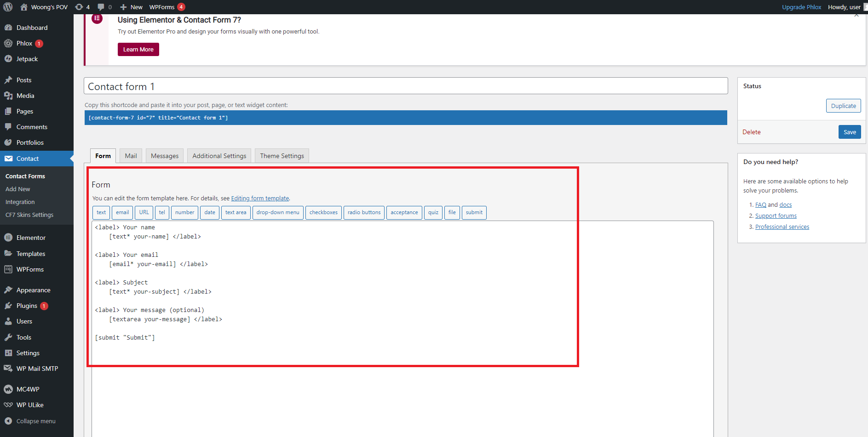
Task: Click the plus New icon in admin bar
Action: coord(123,7)
